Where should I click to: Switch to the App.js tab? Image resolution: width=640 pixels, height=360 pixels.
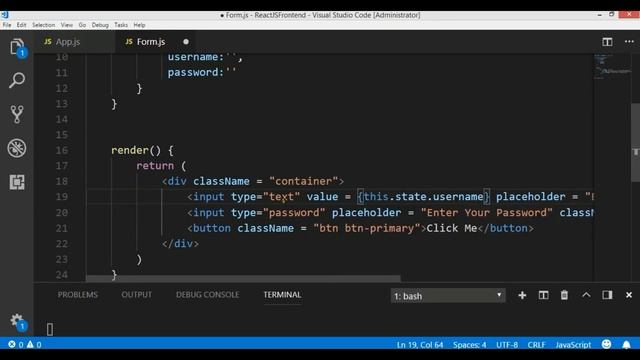pos(68,42)
